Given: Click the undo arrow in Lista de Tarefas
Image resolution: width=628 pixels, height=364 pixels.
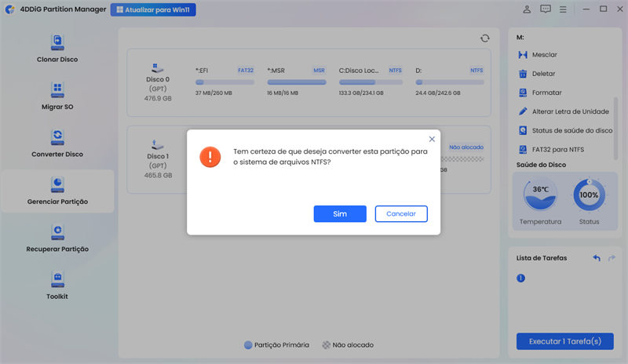Looking at the screenshot, I should 597,258.
